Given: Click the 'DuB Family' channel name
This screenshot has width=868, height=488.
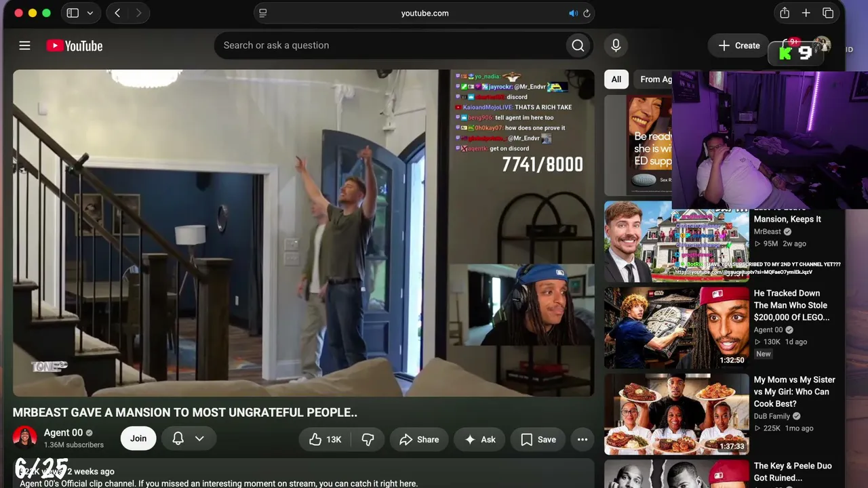Looking at the screenshot, I should click(772, 416).
